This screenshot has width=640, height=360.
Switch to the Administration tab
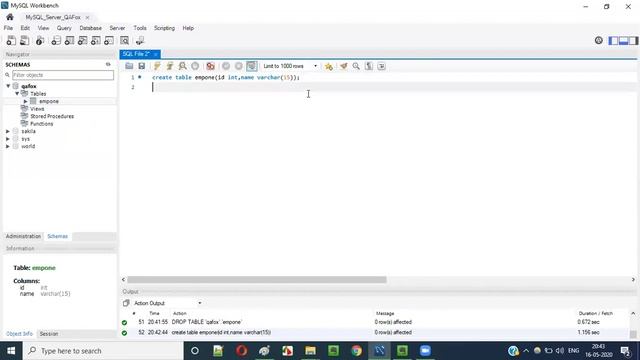pos(23,236)
